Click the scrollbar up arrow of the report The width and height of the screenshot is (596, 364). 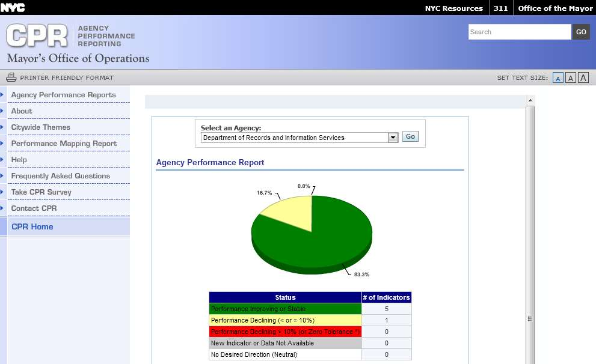530,100
